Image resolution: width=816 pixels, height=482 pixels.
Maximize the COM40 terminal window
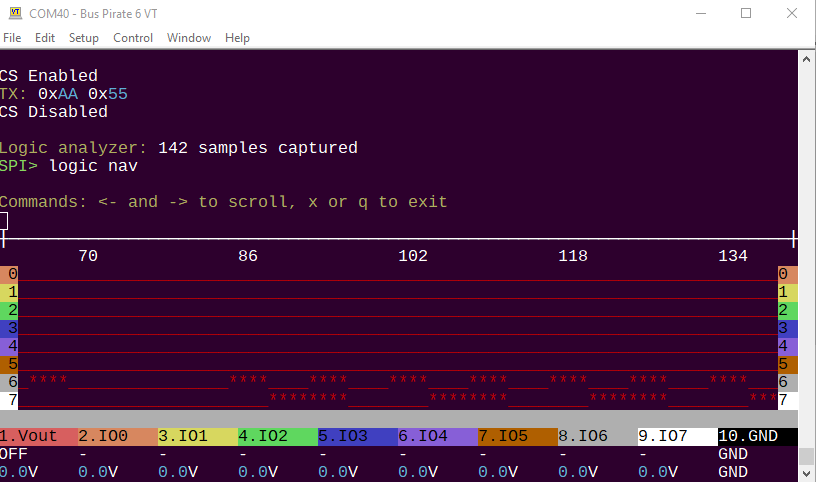746,13
